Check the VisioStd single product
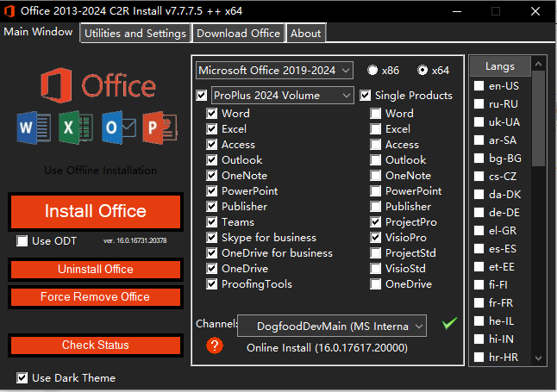The height and width of the screenshot is (392, 557). (x=375, y=269)
